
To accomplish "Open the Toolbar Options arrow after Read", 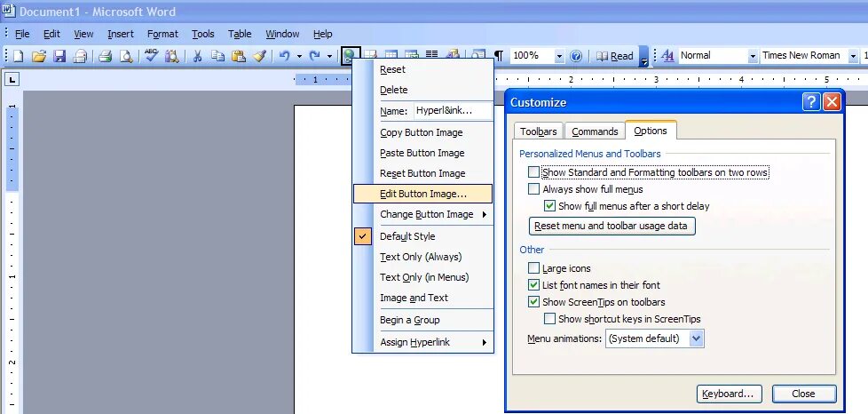I will (x=643, y=55).
